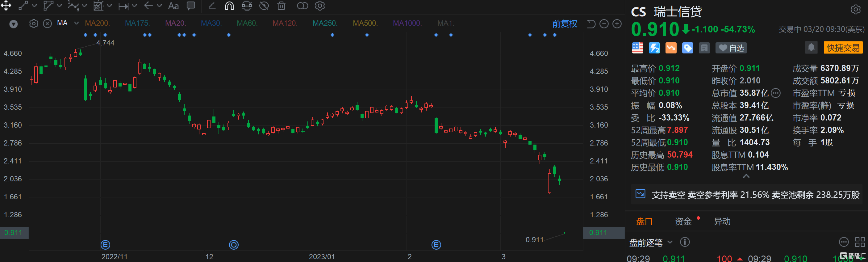868x262 pixels.
Task: Open the gray notes bookmark icon
Action: click(x=704, y=48)
